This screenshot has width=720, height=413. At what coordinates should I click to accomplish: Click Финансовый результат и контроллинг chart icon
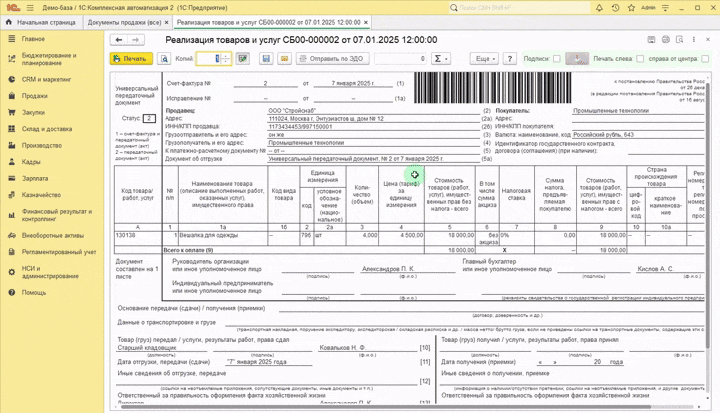11,215
